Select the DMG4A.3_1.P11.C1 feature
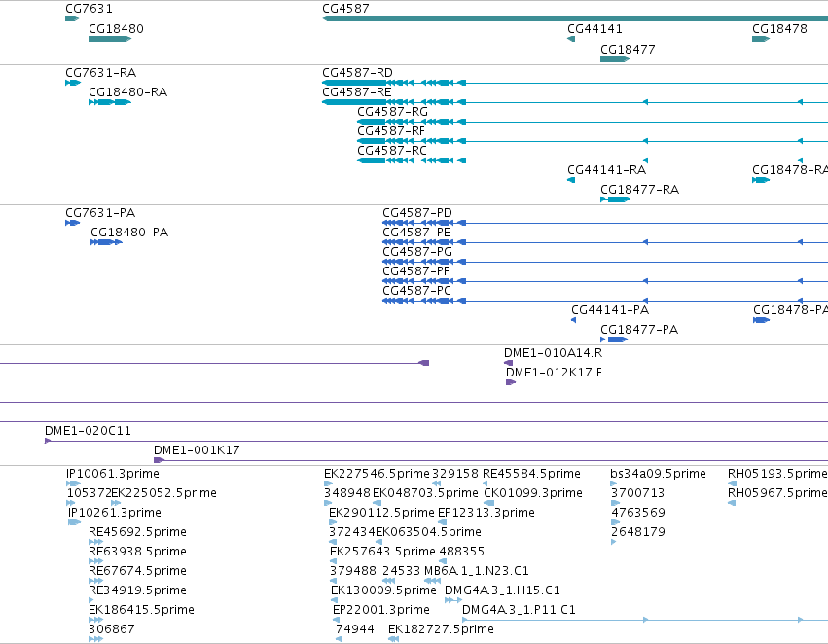The width and height of the screenshot is (828, 644). (x=519, y=611)
